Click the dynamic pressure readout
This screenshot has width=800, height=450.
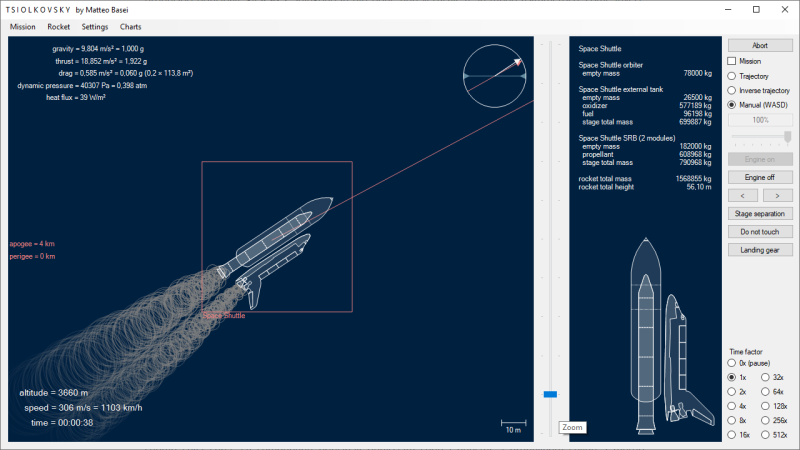click(82, 86)
